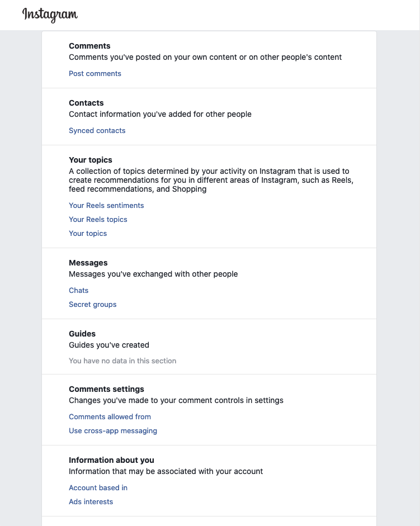Open the Post comments link

[95, 74]
